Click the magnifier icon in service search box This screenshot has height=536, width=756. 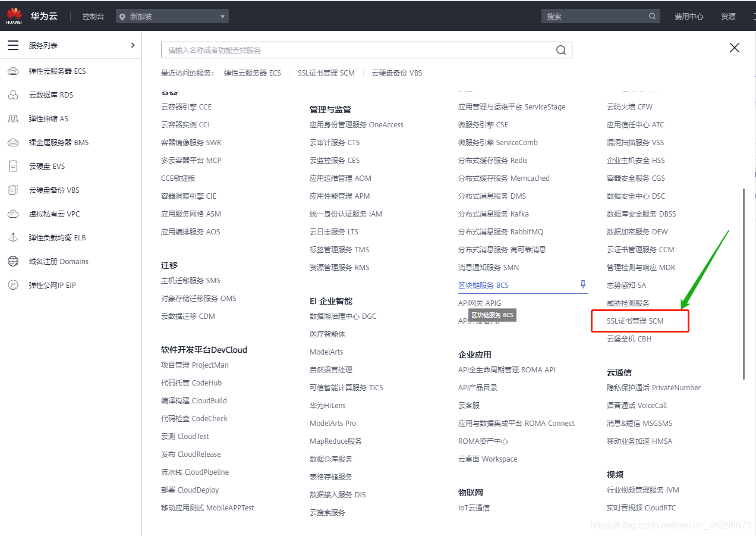561,51
